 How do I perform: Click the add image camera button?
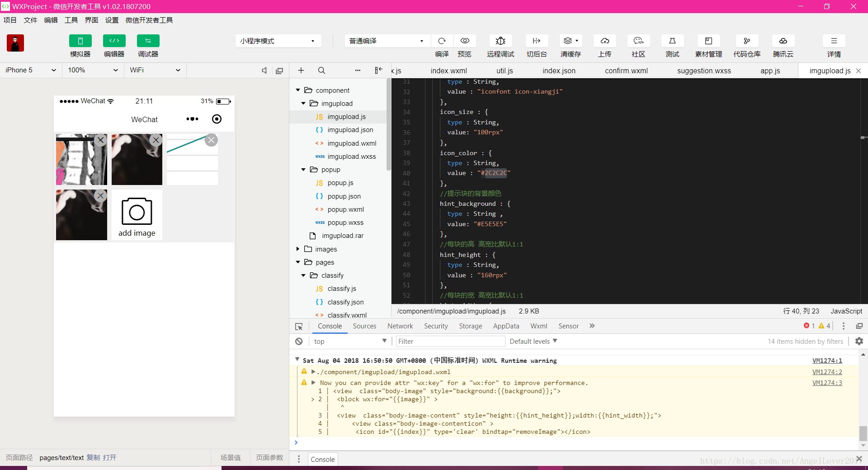click(137, 215)
